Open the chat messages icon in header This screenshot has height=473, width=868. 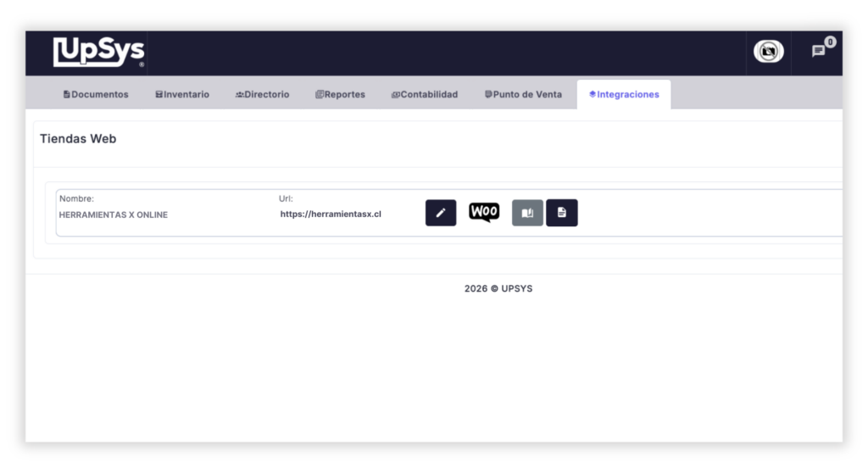click(x=818, y=52)
